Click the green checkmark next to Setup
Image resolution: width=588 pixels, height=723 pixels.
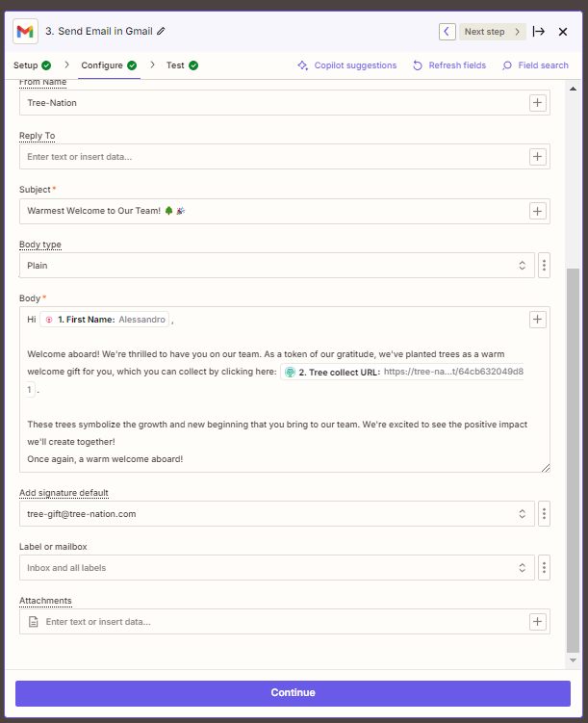click(x=46, y=65)
